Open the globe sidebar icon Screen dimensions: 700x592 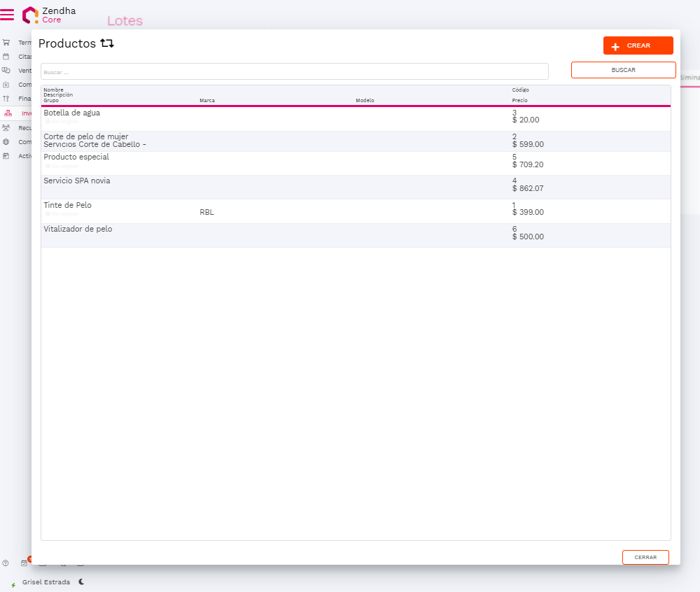click(6, 142)
